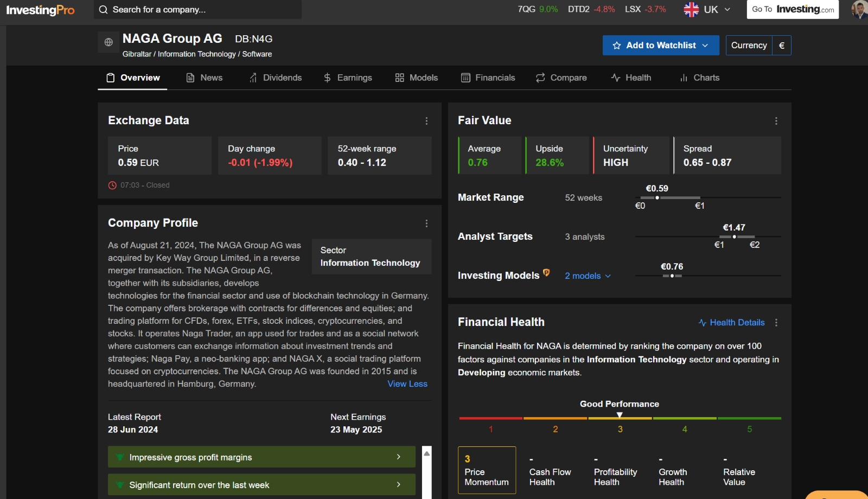Click Go To Investing.com button
The height and width of the screenshot is (499, 868).
[x=793, y=10]
